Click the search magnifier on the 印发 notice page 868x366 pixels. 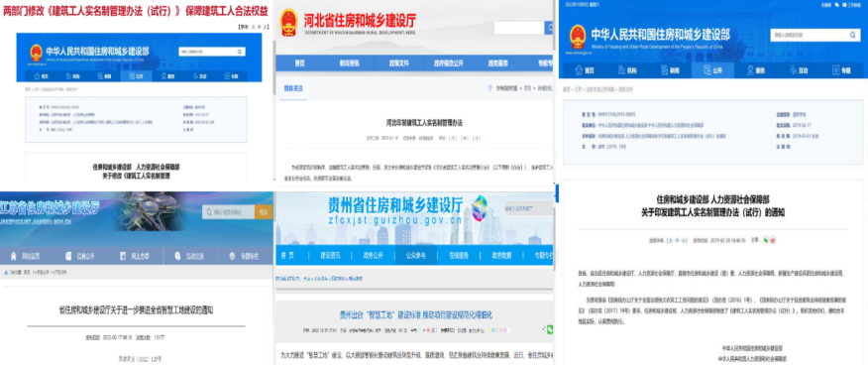pyautogui.click(x=853, y=35)
